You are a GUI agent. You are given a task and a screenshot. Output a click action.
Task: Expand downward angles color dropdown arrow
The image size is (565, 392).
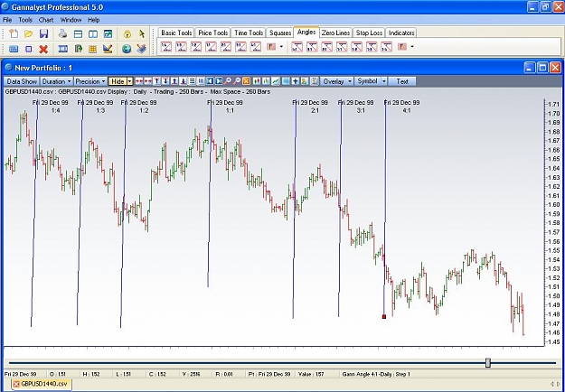click(412, 47)
